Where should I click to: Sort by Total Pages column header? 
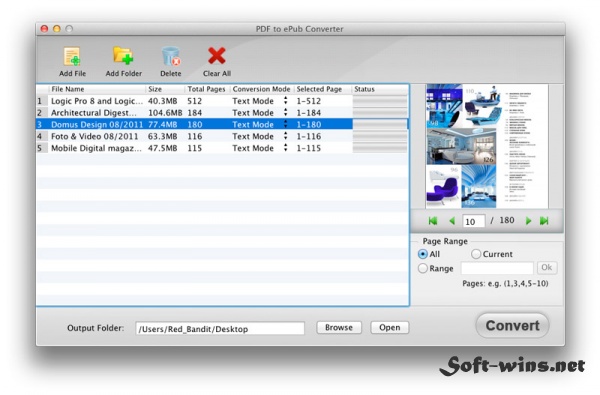pyautogui.click(x=207, y=89)
